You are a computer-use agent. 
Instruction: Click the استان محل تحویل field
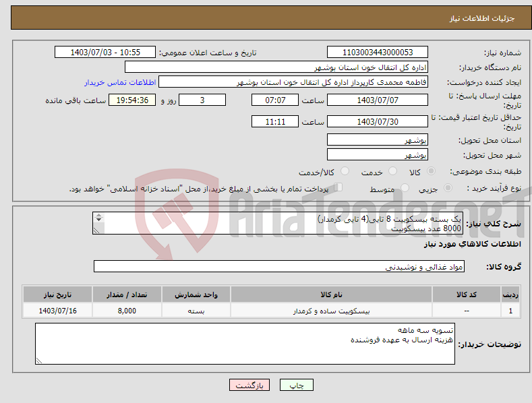tap(378, 139)
